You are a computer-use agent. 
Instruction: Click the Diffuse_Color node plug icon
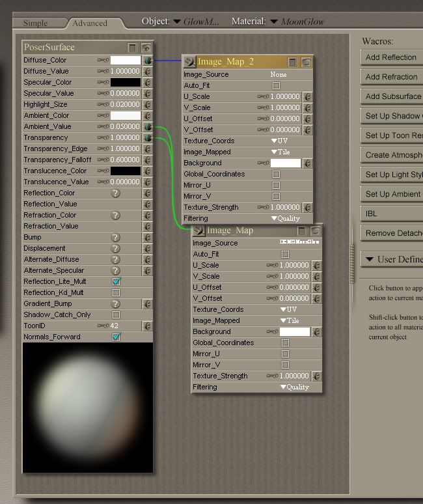[x=148, y=61]
